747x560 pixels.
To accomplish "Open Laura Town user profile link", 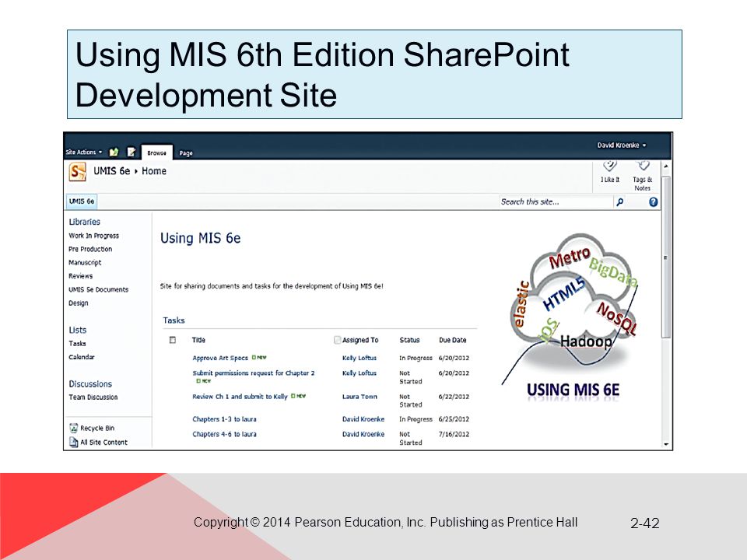I will [x=359, y=396].
